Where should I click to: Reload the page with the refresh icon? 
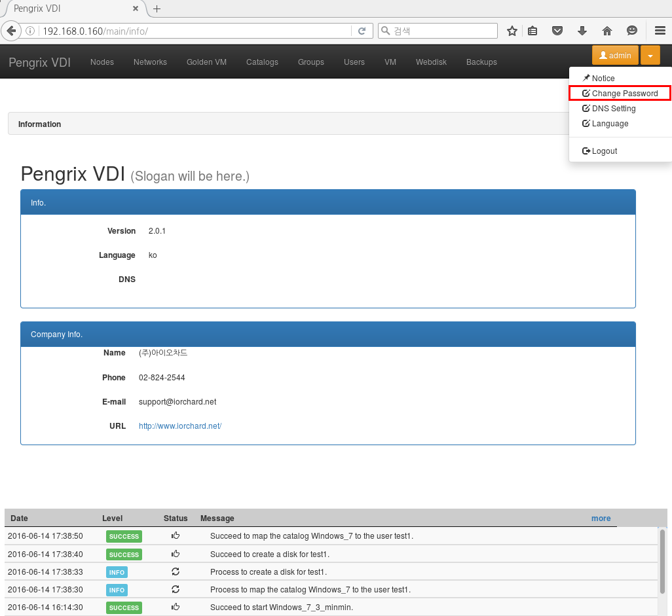tap(362, 31)
